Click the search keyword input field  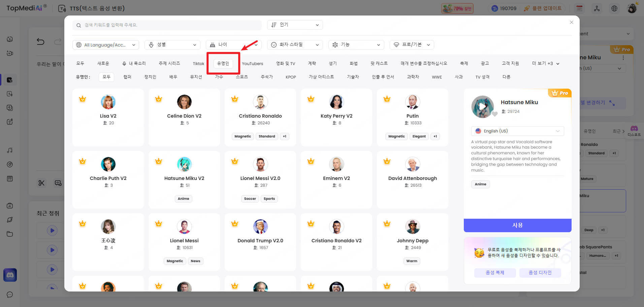167,25
